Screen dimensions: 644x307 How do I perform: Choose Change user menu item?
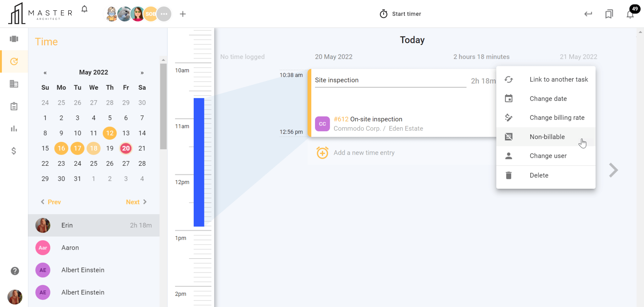[546, 156]
